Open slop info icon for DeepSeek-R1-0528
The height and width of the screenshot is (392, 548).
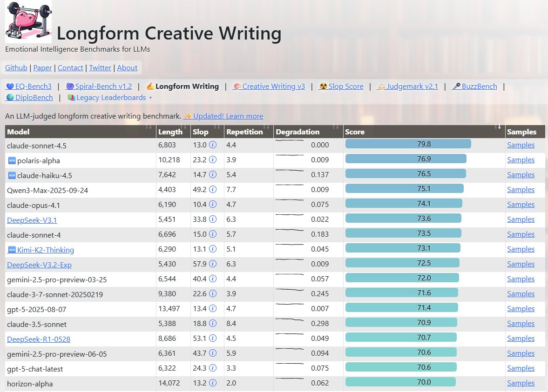click(213, 338)
